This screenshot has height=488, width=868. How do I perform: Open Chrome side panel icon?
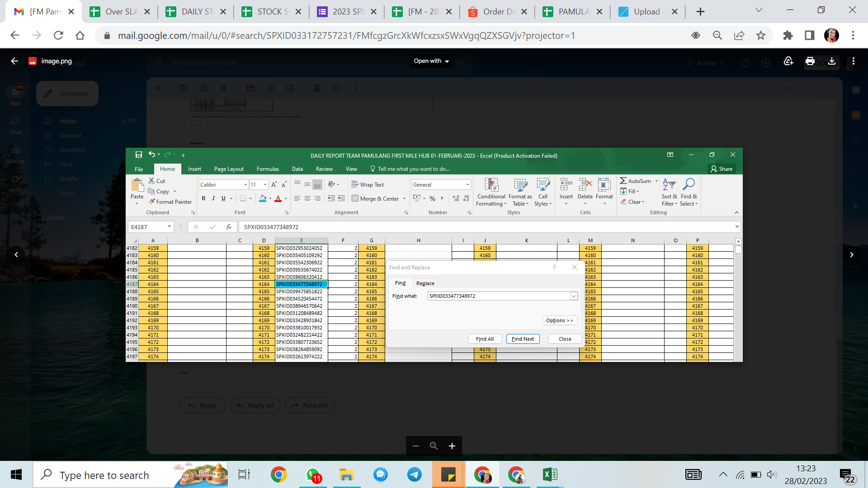pyautogui.click(x=810, y=35)
